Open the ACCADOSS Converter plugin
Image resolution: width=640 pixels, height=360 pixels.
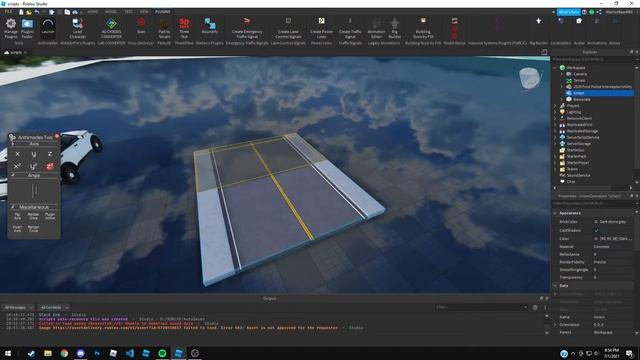tap(111, 28)
